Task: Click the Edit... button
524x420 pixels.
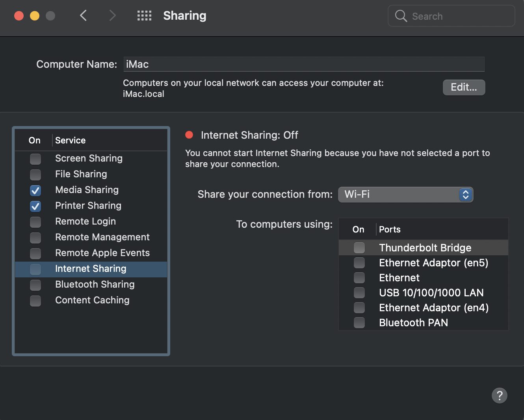Action: (464, 87)
